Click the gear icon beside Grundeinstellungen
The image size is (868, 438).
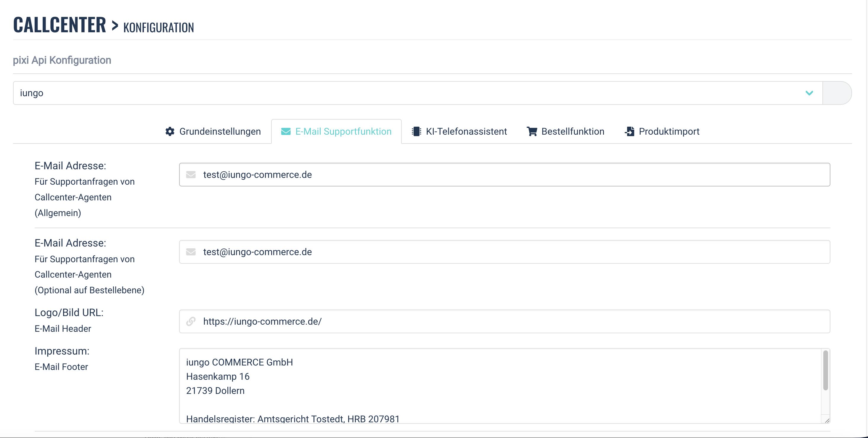click(170, 131)
